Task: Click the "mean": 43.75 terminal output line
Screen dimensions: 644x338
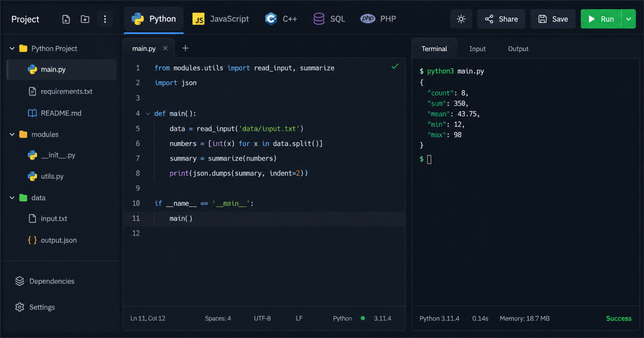Action: pyautogui.click(x=453, y=114)
